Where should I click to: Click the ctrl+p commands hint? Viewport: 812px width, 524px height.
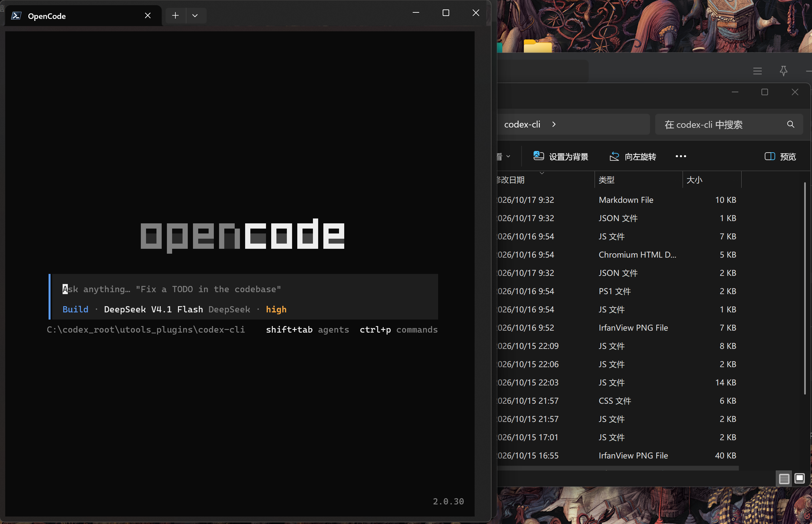coord(399,330)
